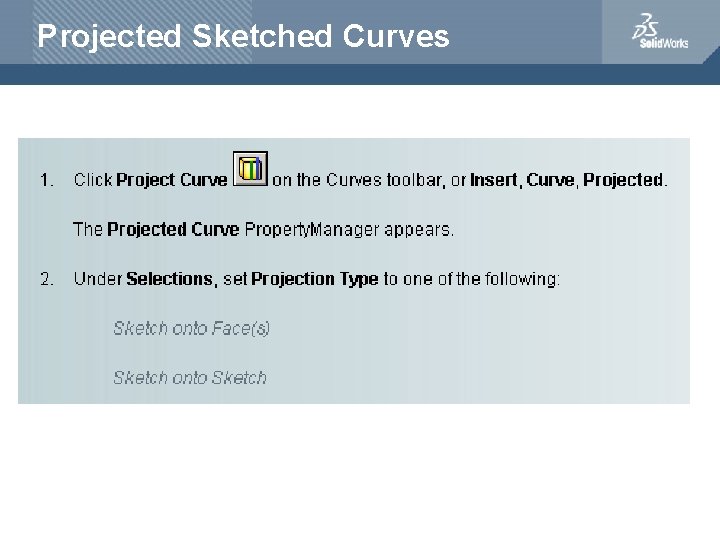Viewport: 720px width, 540px height.
Task: Click the bold 'Projected Curve' PropertyManager text
Action: coord(173,230)
